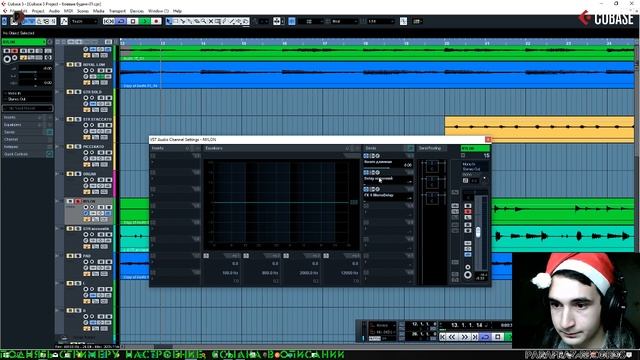
Task: Open the Project menu
Action: point(38,11)
